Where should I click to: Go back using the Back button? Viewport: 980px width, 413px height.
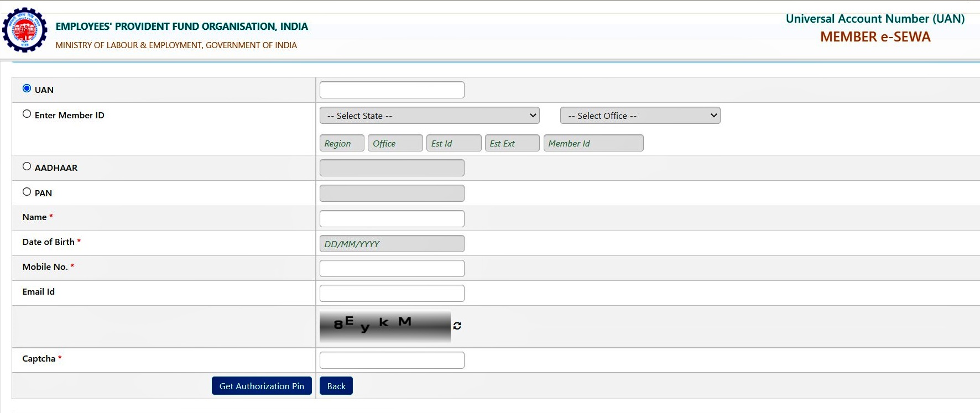[336, 386]
